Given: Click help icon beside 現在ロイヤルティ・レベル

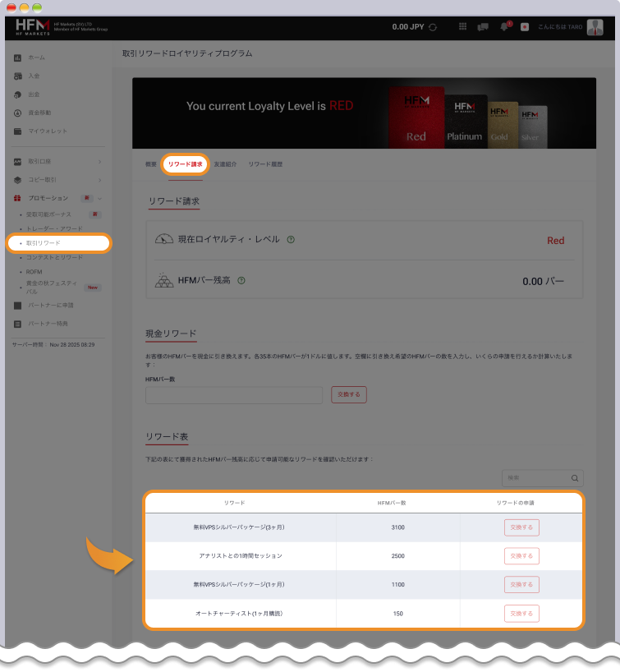Looking at the screenshot, I should click(292, 240).
